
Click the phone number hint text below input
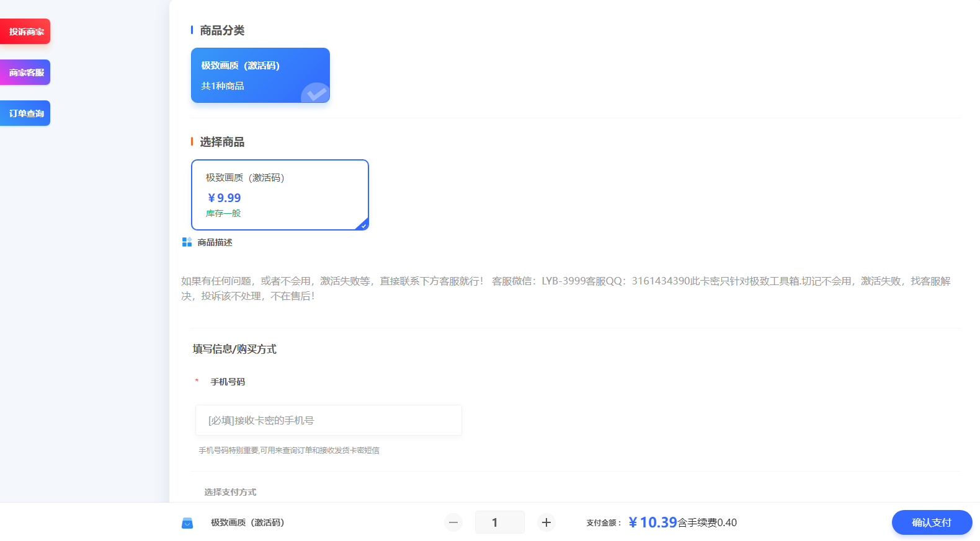pyautogui.click(x=289, y=451)
